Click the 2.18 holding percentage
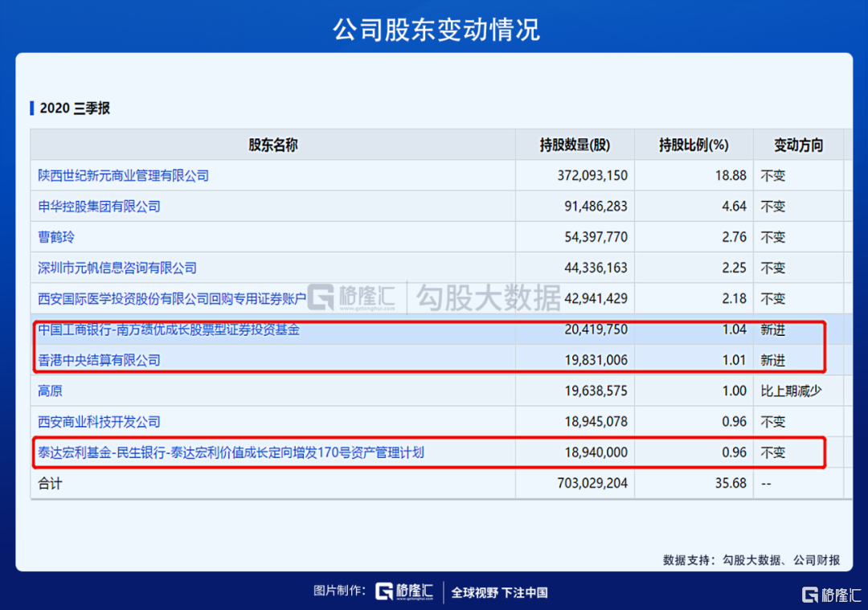This screenshot has height=610, width=868. (734, 299)
